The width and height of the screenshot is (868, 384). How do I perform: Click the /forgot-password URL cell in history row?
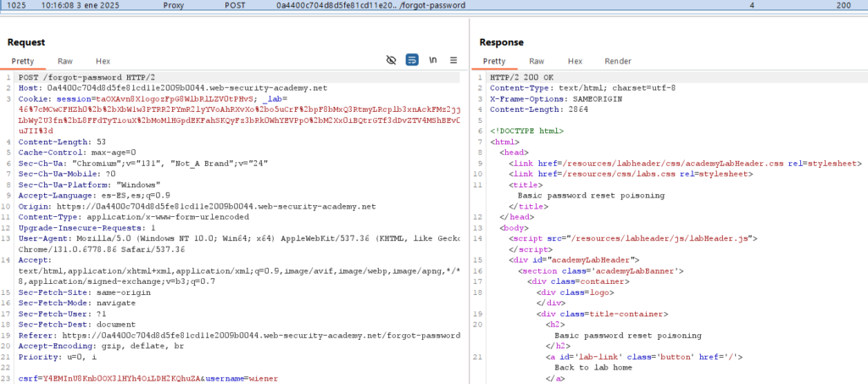point(432,5)
